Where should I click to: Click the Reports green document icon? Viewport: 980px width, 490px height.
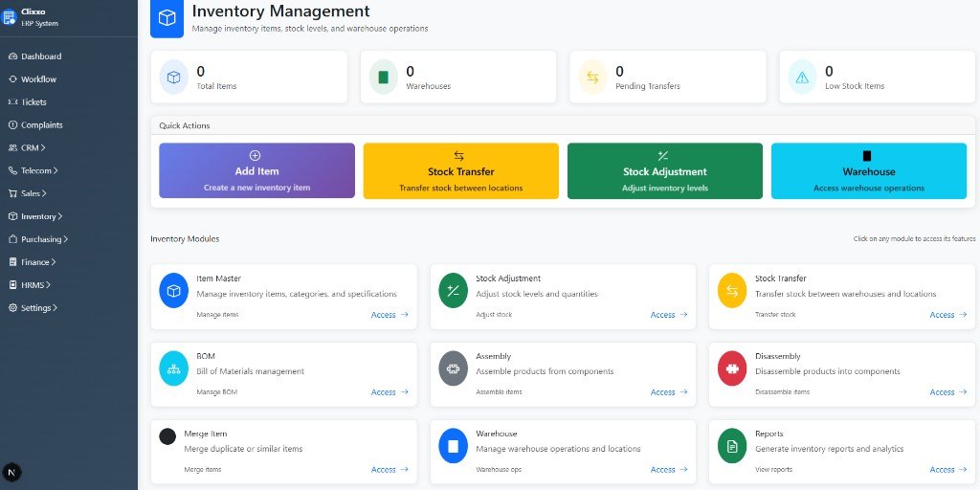732,446
